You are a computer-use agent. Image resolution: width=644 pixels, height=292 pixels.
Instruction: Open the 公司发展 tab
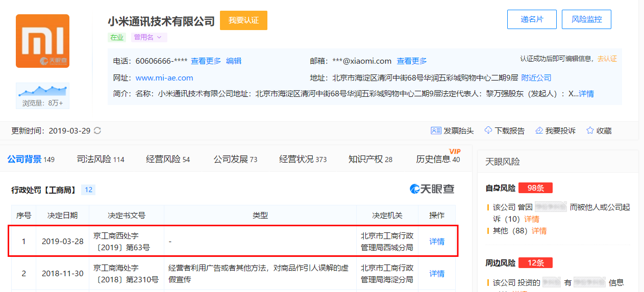[x=235, y=159]
